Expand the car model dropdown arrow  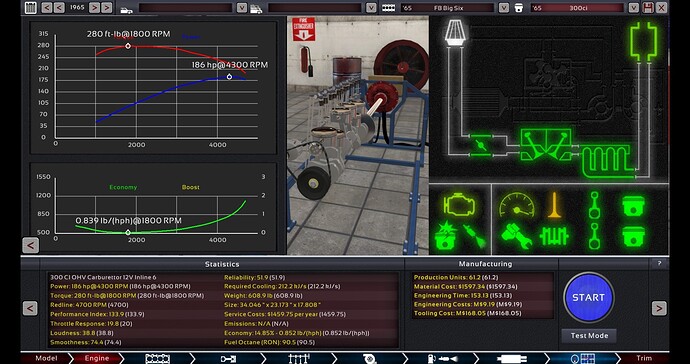[242, 8]
